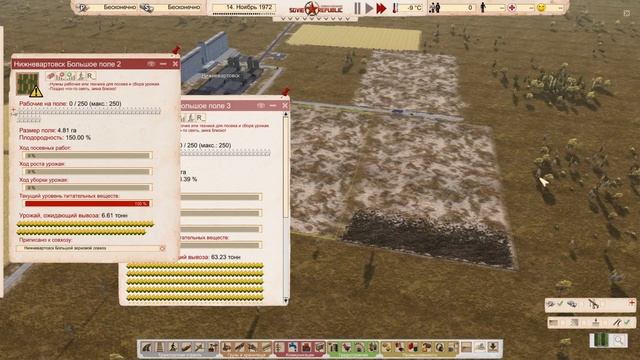640x360 pixels.
Task: Click field thumbnail image in Большое поле 2
Action: click(x=27, y=83)
